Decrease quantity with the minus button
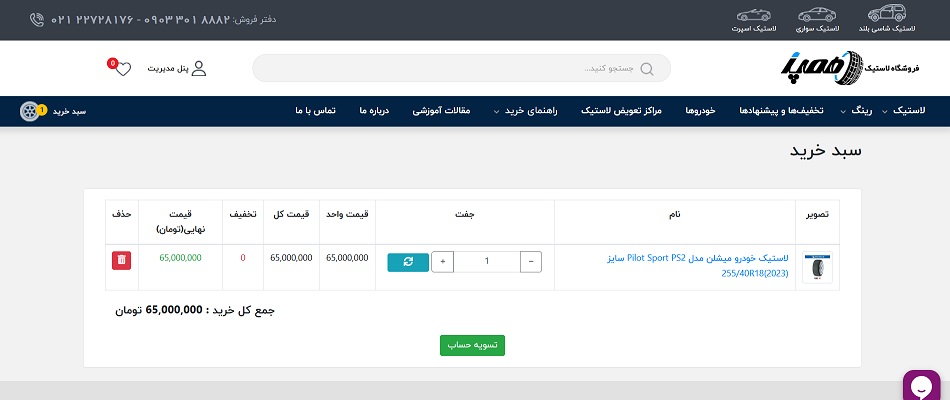 531,261
